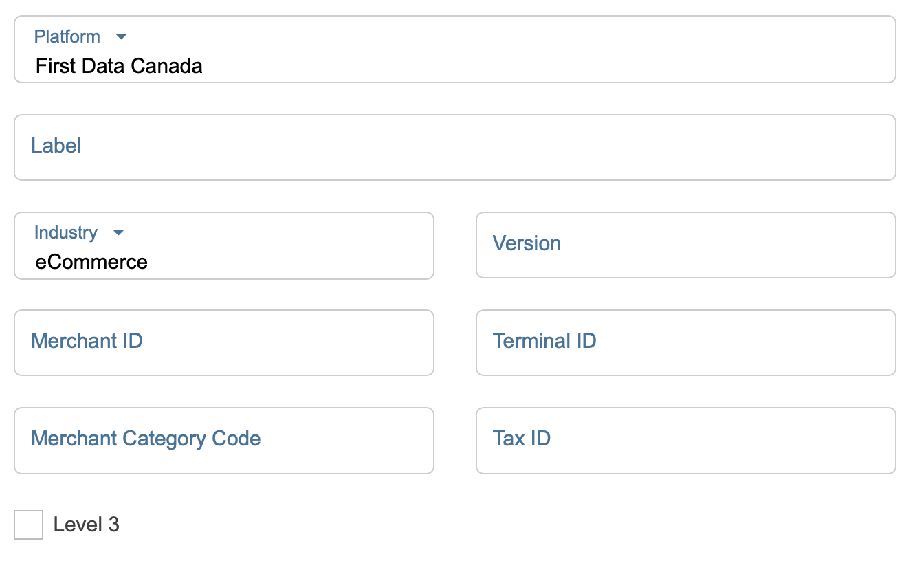Click the Platform caption text
This screenshot has width=924, height=561.
[67, 36]
